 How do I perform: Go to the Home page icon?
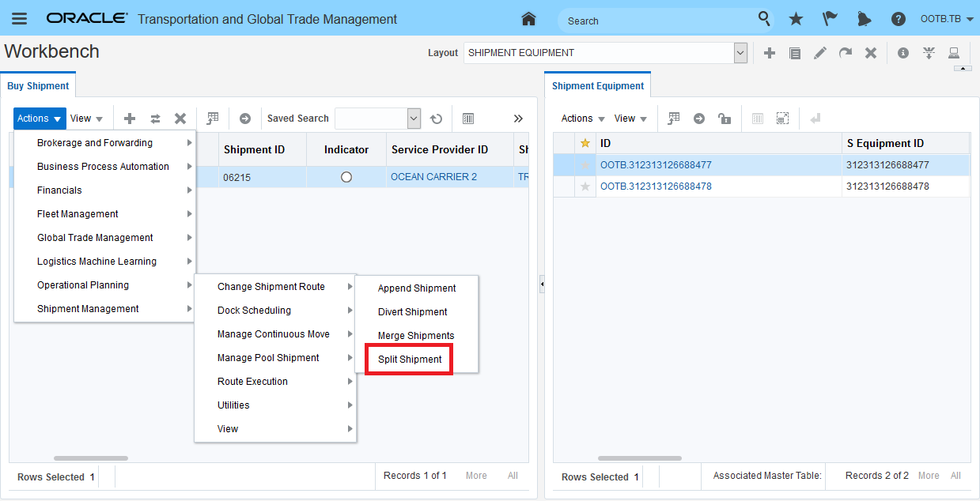(528, 18)
